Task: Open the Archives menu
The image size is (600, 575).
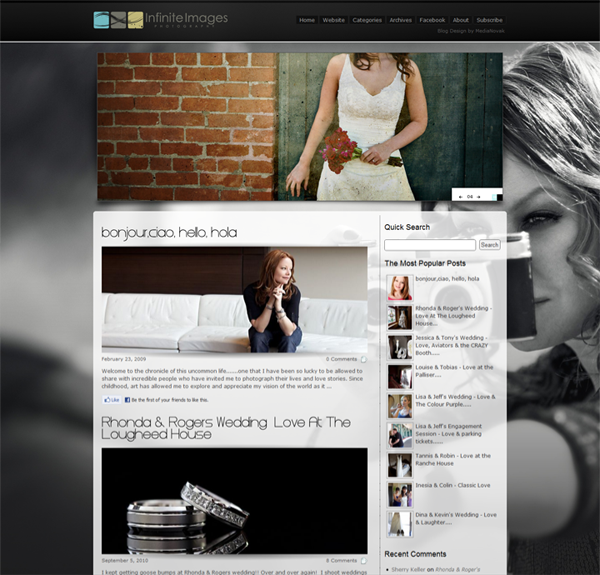Action: pos(401,20)
